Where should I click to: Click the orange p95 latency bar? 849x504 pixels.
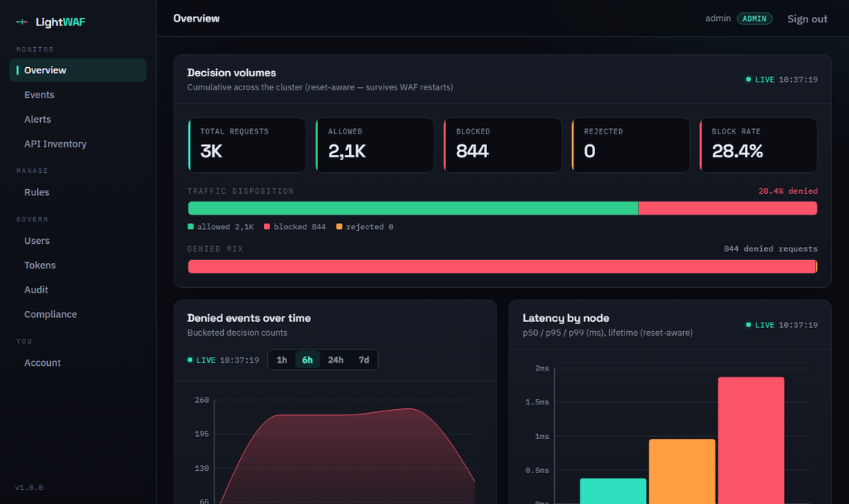[x=682, y=472]
